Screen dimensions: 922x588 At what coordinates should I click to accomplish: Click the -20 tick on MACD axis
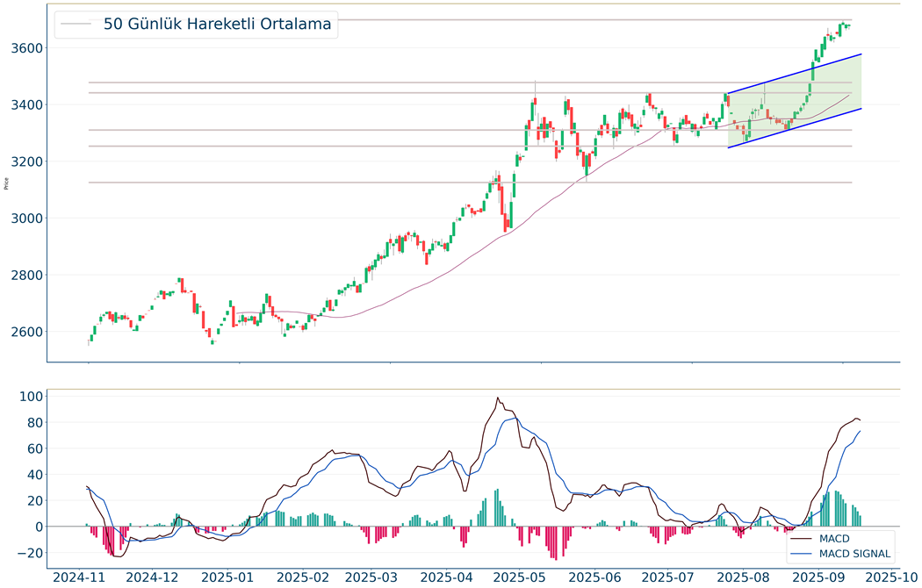point(32,553)
